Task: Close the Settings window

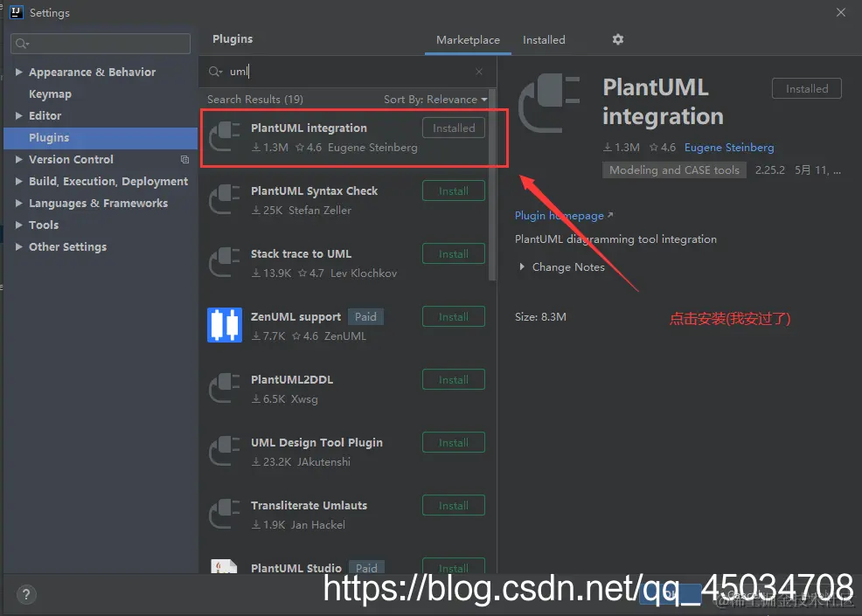Action: click(x=840, y=12)
